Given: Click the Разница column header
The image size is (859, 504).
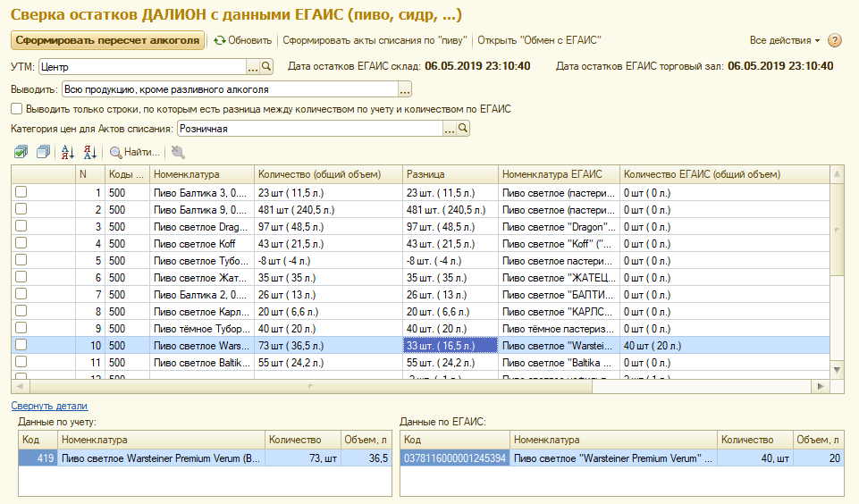Looking at the screenshot, I should 425,174.
